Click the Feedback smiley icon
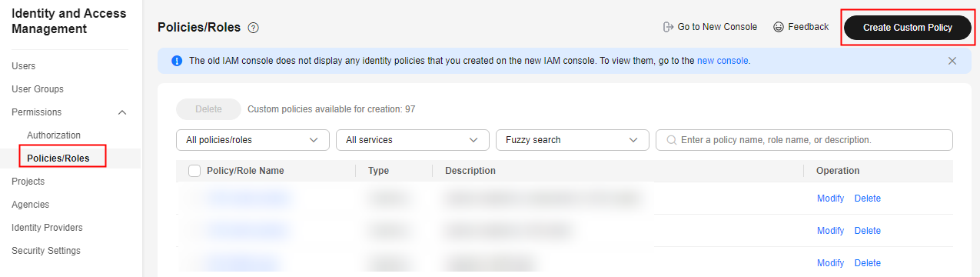 (779, 27)
